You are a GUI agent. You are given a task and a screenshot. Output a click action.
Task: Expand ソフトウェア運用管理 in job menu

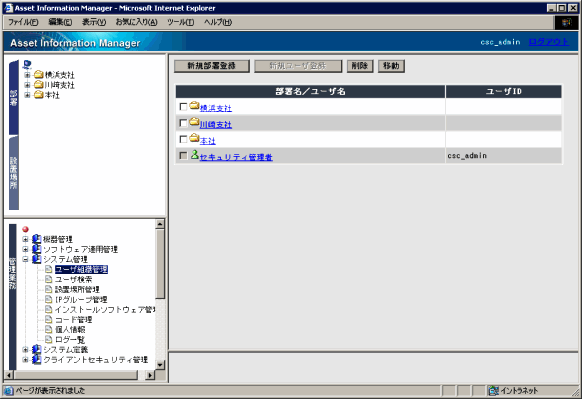pos(25,249)
